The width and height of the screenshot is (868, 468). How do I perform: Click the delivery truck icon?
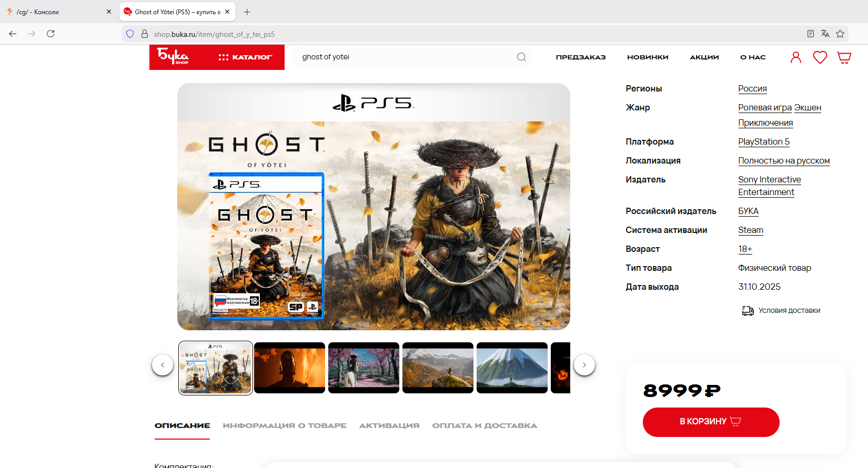point(748,311)
